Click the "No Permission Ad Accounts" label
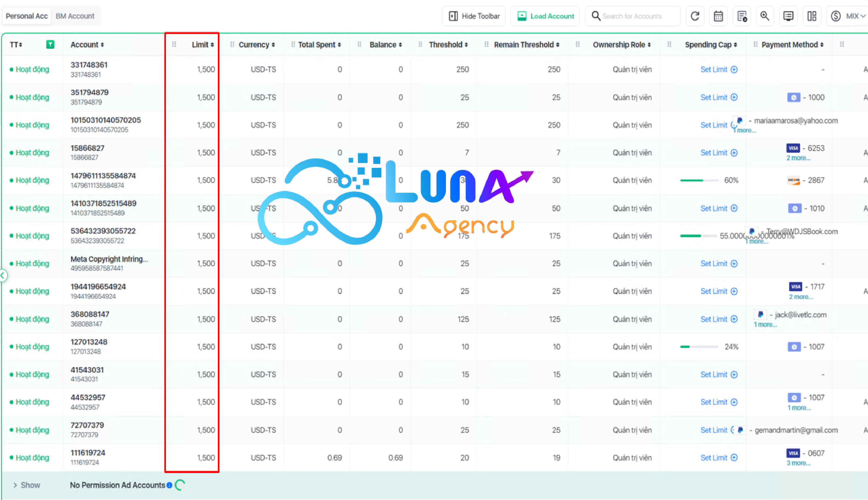 coord(117,485)
